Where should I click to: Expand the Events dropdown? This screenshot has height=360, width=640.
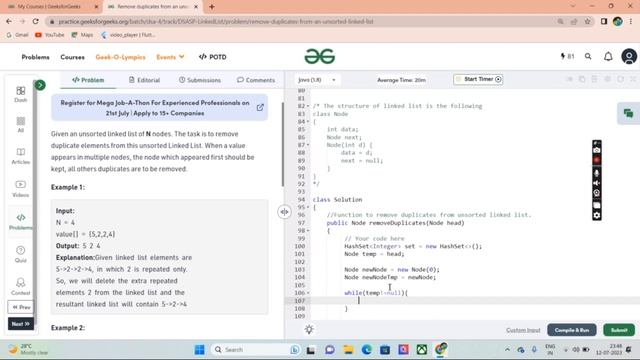tap(170, 57)
